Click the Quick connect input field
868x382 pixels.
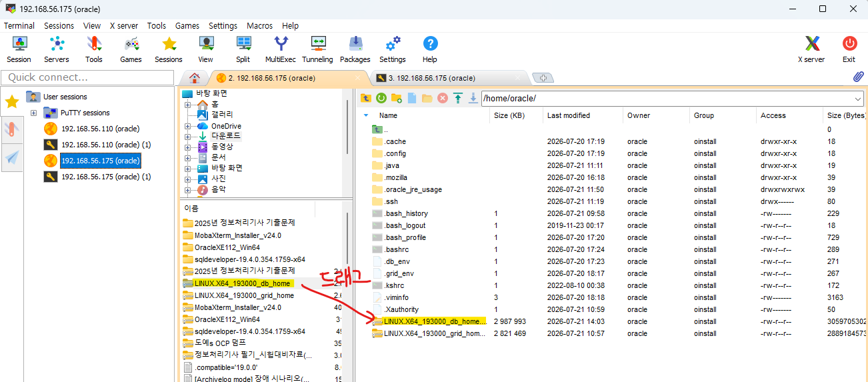pyautogui.click(x=87, y=77)
